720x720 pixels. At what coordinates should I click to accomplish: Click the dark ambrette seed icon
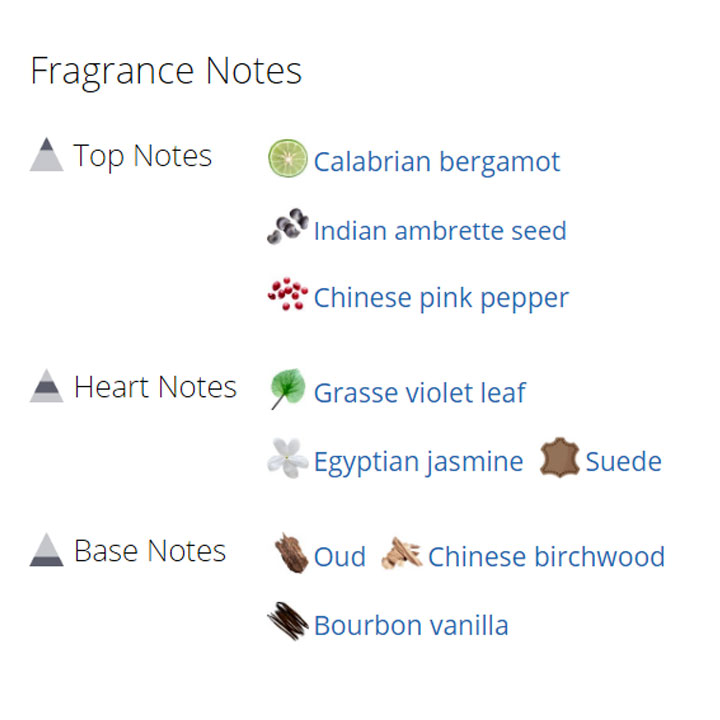288,226
